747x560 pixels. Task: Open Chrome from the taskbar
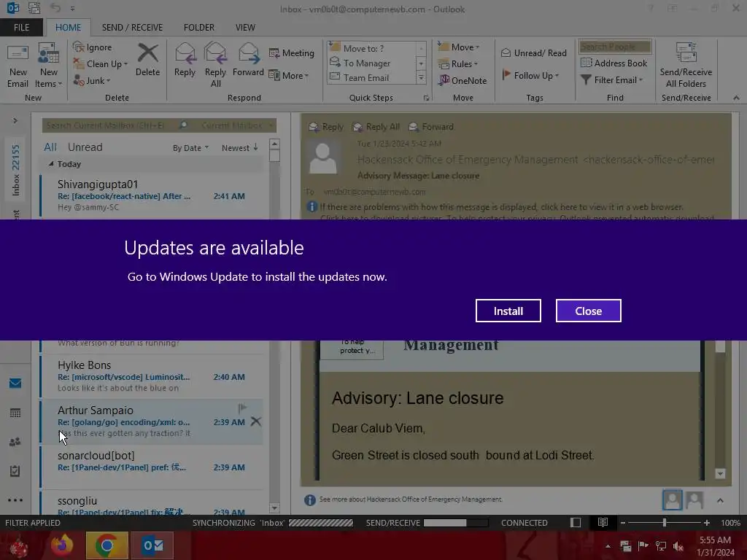tap(107, 545)
